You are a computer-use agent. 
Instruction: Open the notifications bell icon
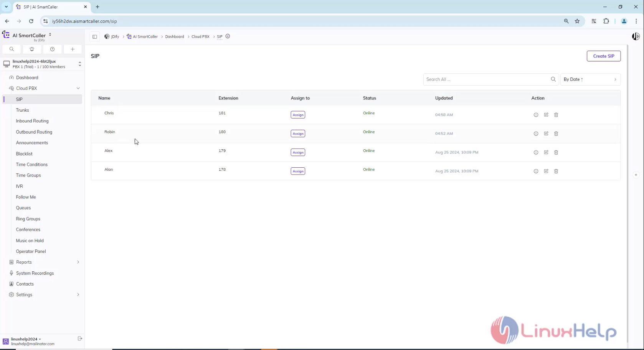(32, 49)
